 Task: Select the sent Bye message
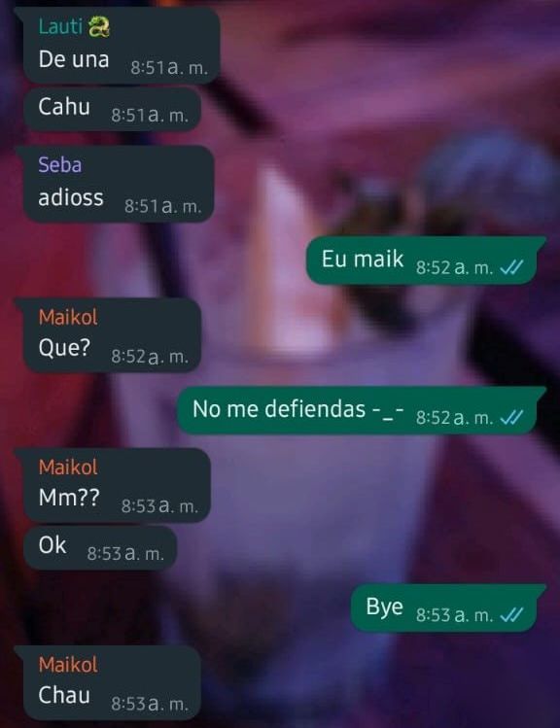447,608
